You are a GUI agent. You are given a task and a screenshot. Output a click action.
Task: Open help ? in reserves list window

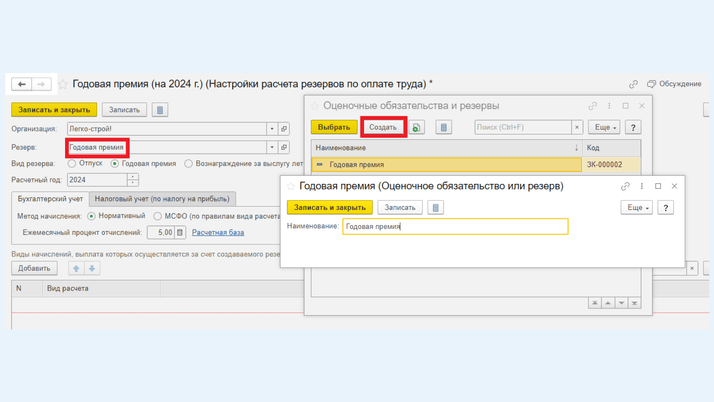pyautogui.click(x=633, y=127)
